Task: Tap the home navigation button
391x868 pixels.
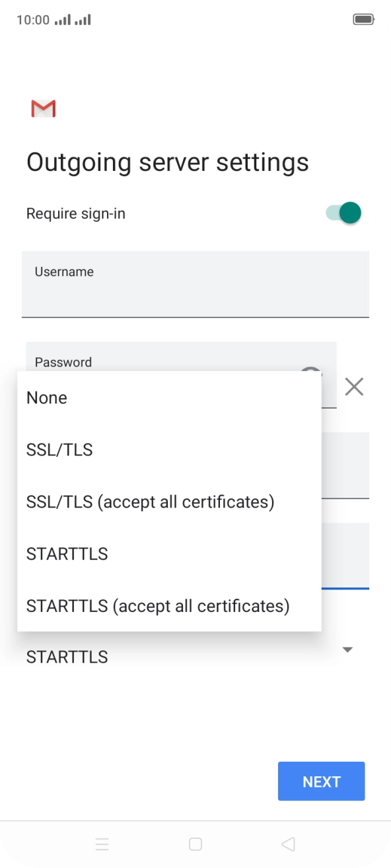Action: pyautogui.click(x=196, y=843)
